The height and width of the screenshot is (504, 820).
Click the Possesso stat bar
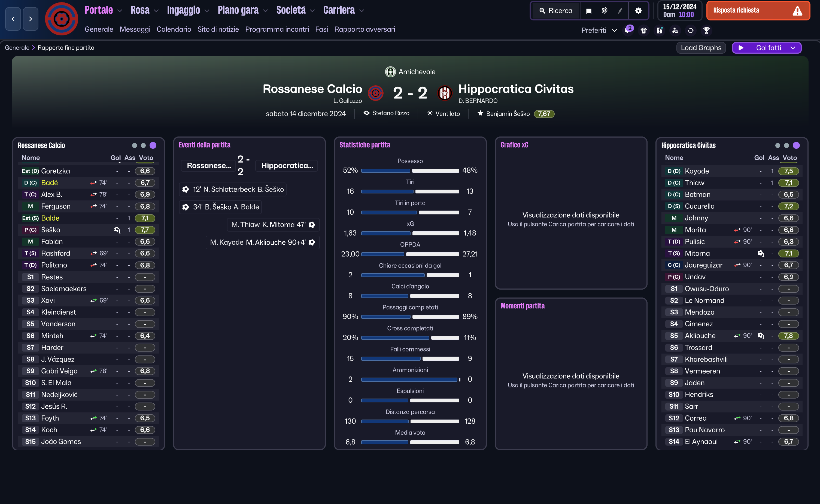(410, 170)
